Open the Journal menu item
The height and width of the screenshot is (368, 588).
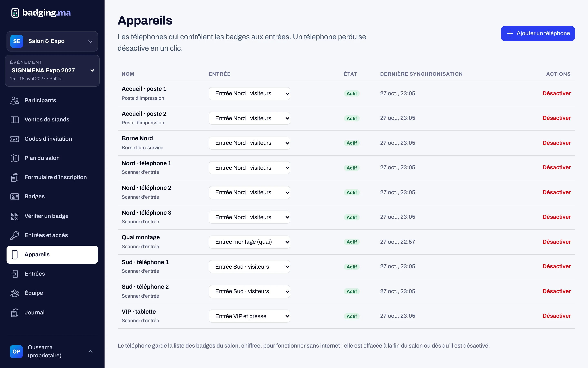pyautogui.click(x=52, y=313)
